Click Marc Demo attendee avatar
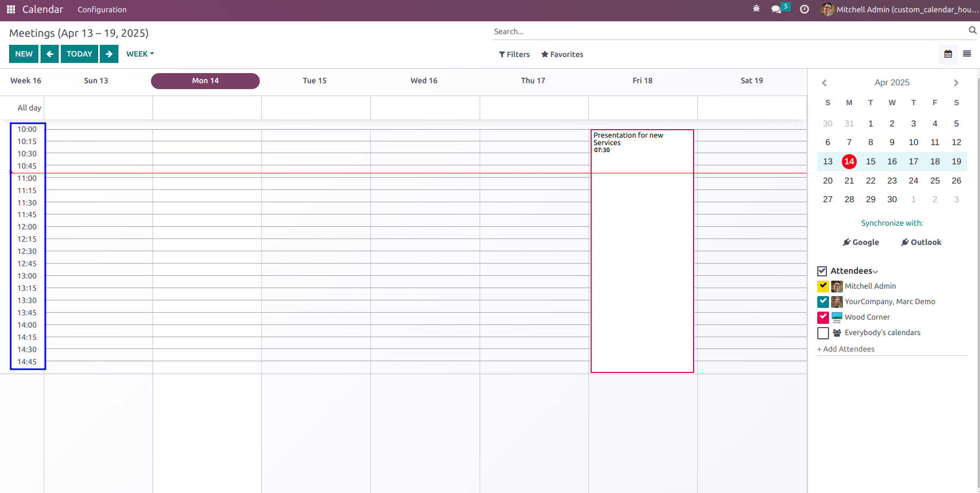This screenshot has height=493, width=980. 836,302
